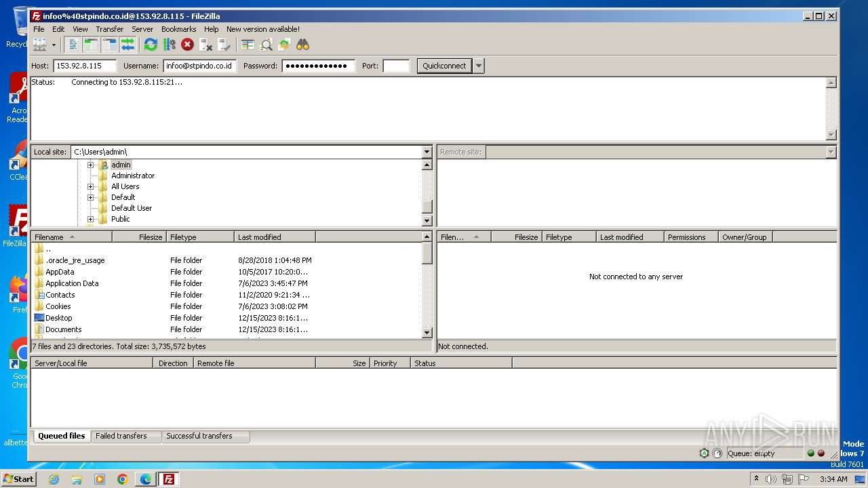Image resolution: width=868 pixels, height=488 pixels.
Task: Disconnect from the current server
Action: 205,45
